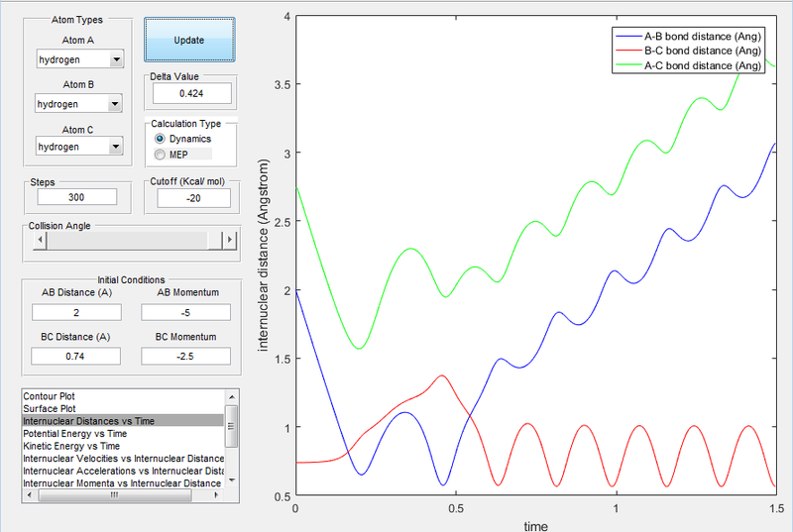Click B-C bond distance legend entry
Image resolution: width=793 pixels, height=532 pixels.
[x=688, y=51]
